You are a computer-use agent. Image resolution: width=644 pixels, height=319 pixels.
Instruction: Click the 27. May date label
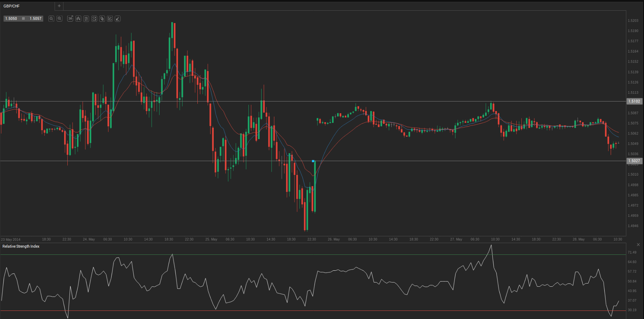[456, 240]
